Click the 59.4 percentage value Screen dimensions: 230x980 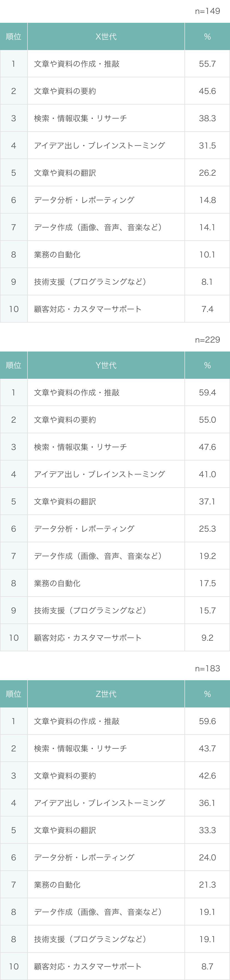(x=207, y=393)
